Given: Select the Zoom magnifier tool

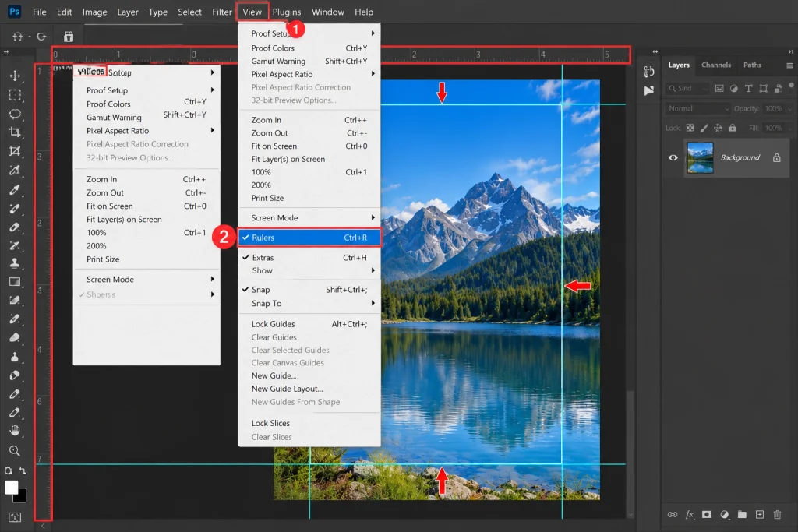Looking at the screenshot, I should tap(15, 451).
